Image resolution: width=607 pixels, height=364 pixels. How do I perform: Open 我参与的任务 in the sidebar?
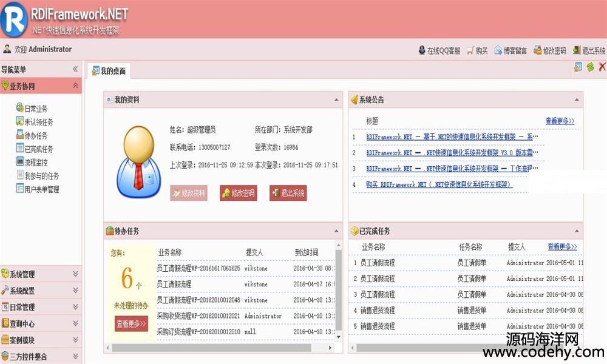(38, 175)
